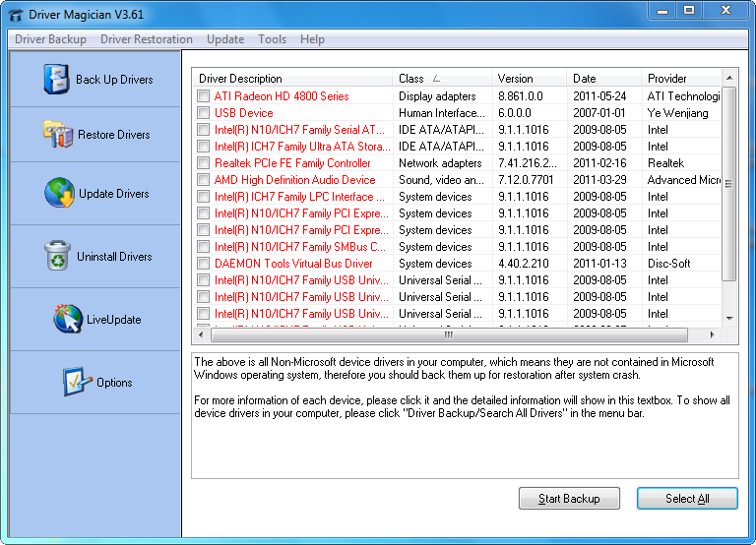
Task: Click the Uninstall Drivers recycle bin icon
Action: pos(57,256)
